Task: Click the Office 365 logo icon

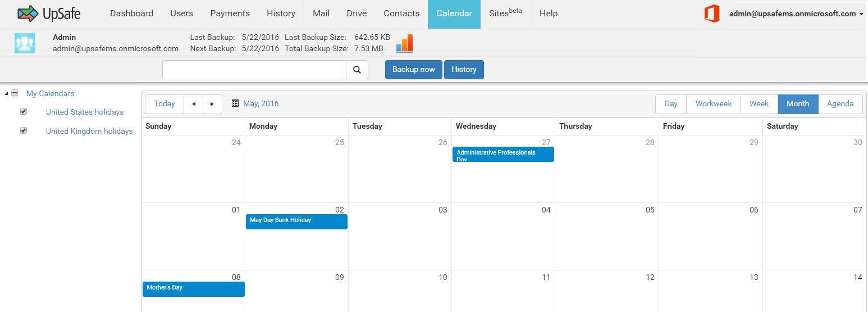Action: tap(712, 13)
